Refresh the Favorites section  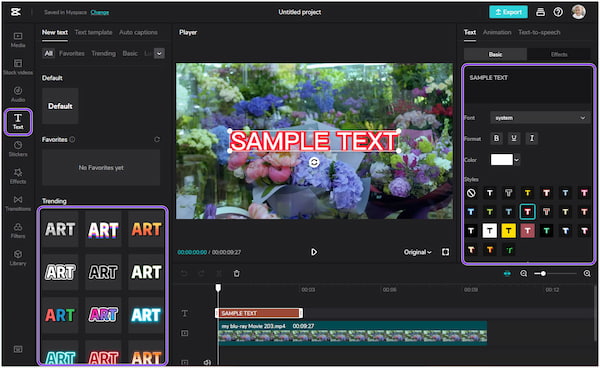(157, 140)
